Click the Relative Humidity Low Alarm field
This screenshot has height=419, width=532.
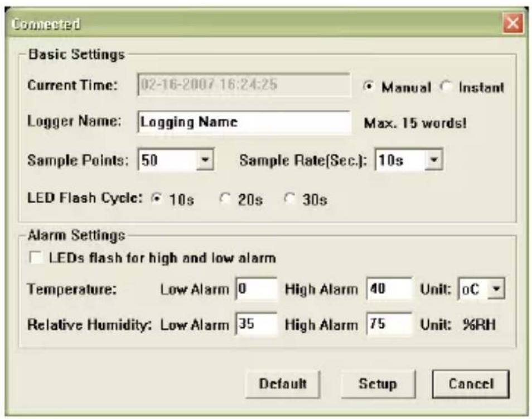[257, 324]
